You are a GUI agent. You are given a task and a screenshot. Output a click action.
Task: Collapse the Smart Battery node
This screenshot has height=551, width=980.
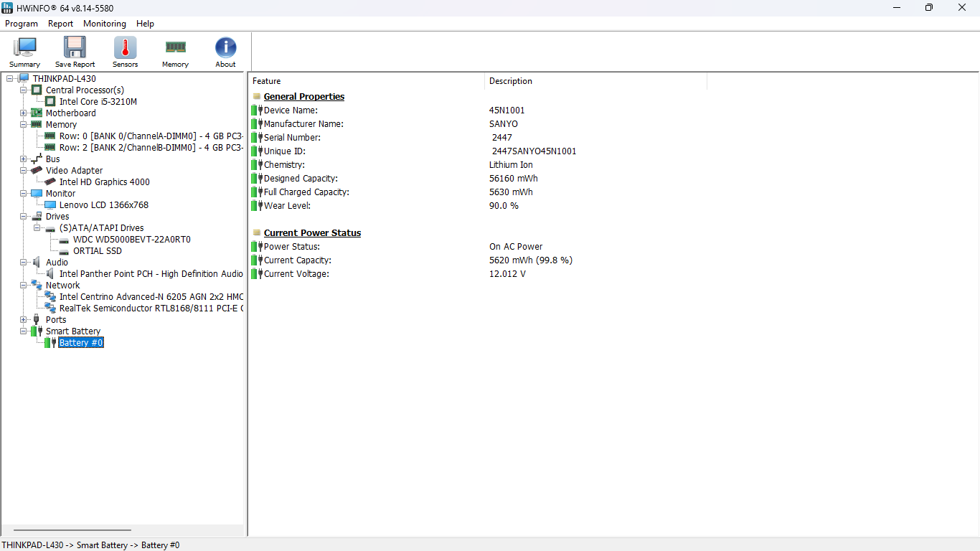click(x=24, y=331)
